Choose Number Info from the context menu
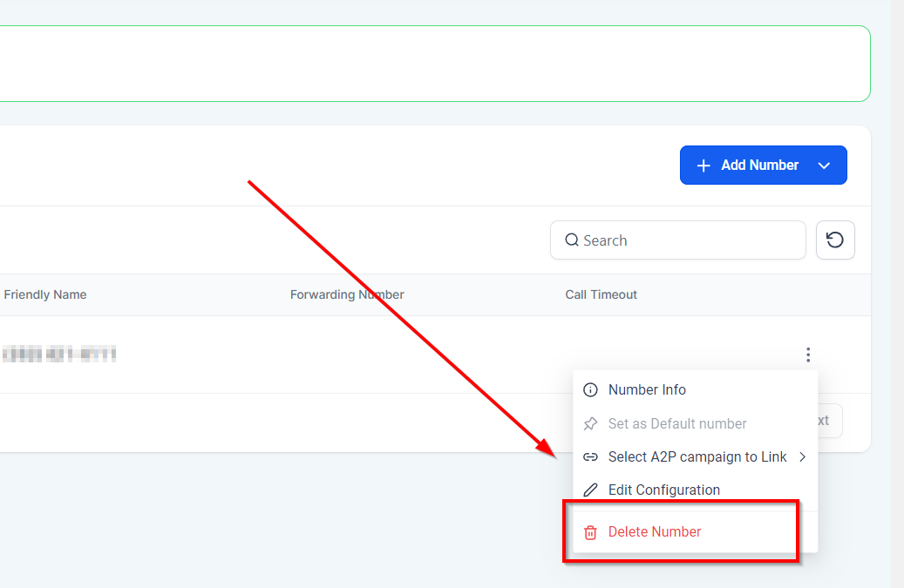Viewport: 904px width, 588px height. (647, 390)
